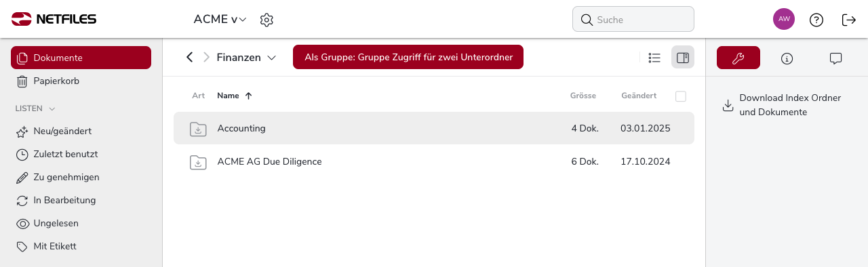
Task: Click the Accounting folder icon
Action: [198, 128]
